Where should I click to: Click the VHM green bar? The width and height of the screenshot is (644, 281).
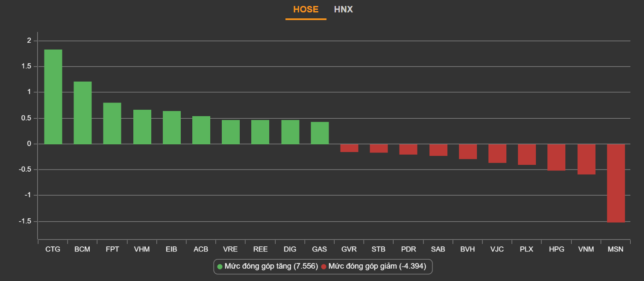pyautogui.click(x=142, y=127)
